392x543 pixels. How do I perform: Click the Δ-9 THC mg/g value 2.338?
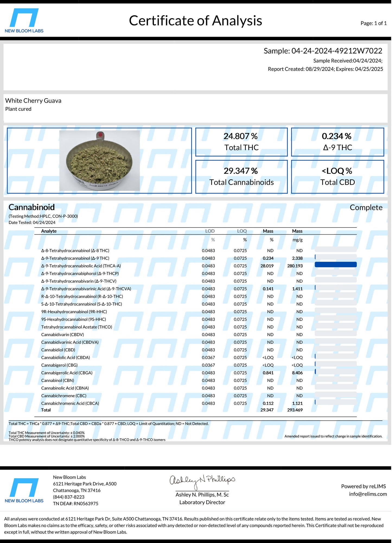point(297,258)
